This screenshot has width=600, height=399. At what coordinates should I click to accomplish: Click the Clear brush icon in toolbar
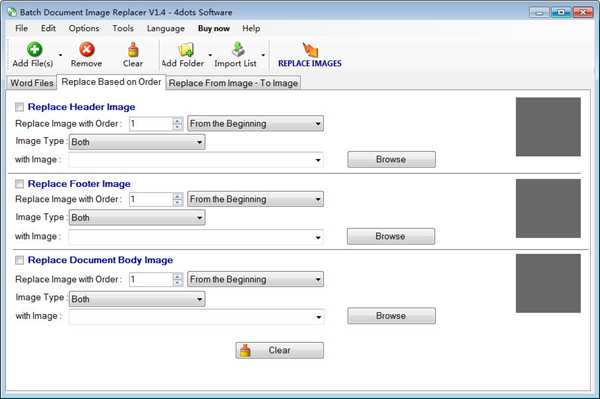133,50
